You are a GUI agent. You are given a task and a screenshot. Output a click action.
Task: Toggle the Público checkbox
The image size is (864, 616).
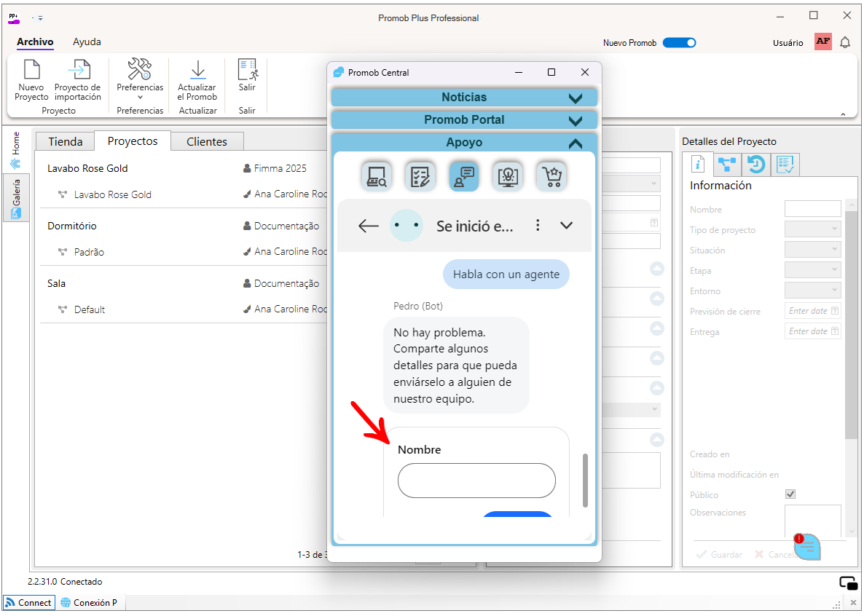tap(790, 494)
